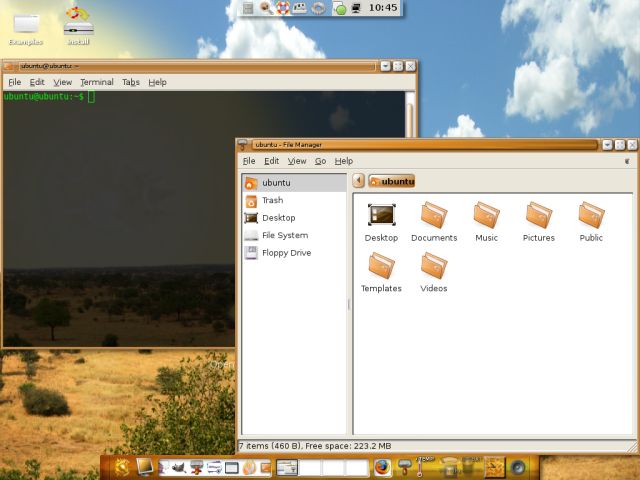This screenshot has height=480, width=640.
Task: Select the Public folder
Action: (x=591, y=222)
